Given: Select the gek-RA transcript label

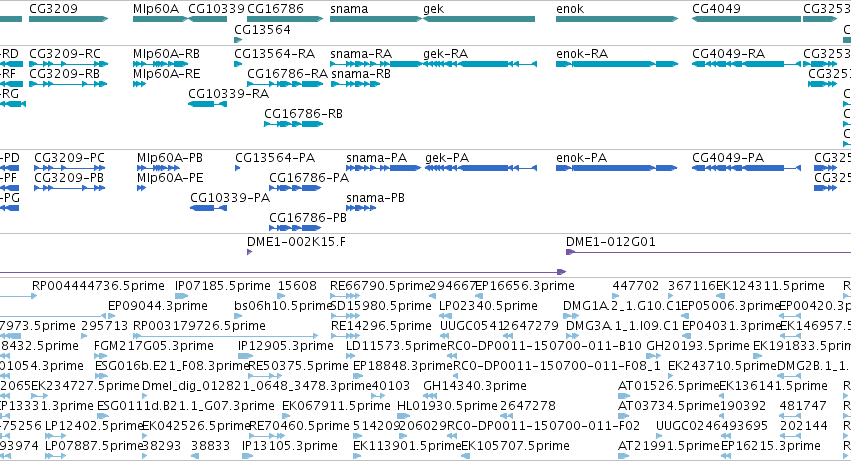Looking at the screenshot, I should click(445, 54).
